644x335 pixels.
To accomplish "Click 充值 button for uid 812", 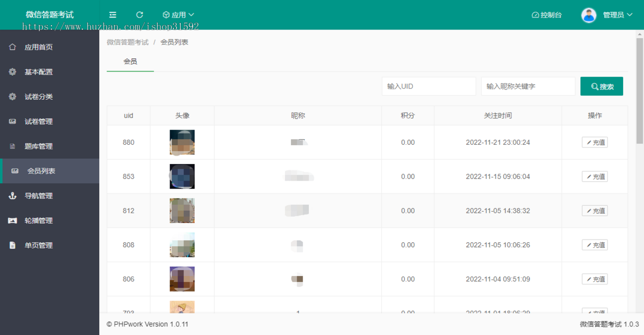I will click(x=595, y=211).
